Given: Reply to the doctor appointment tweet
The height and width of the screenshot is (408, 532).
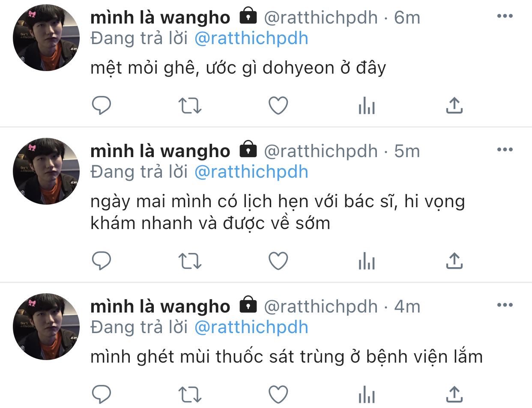Looking at the screenshot, I should coord(102,261).
